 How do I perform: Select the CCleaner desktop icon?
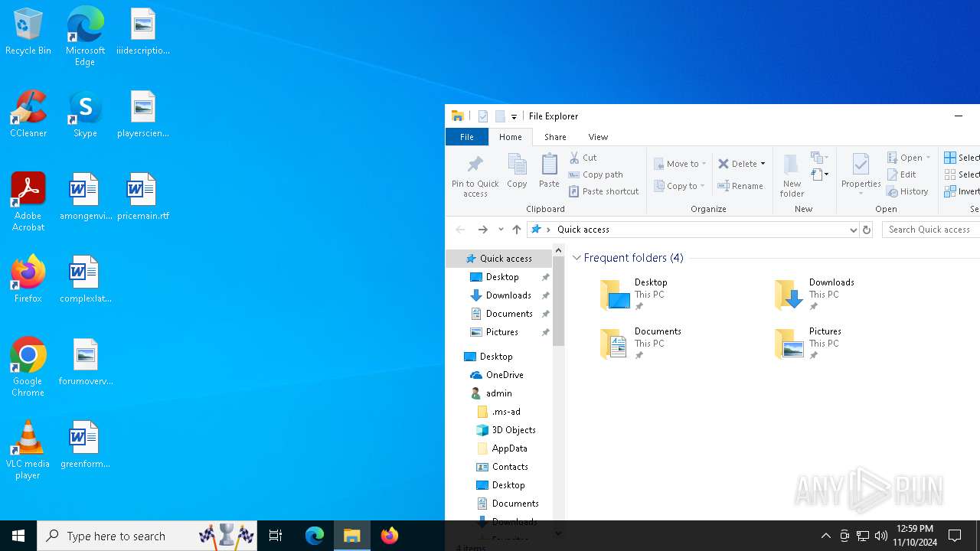pos(28,115)
